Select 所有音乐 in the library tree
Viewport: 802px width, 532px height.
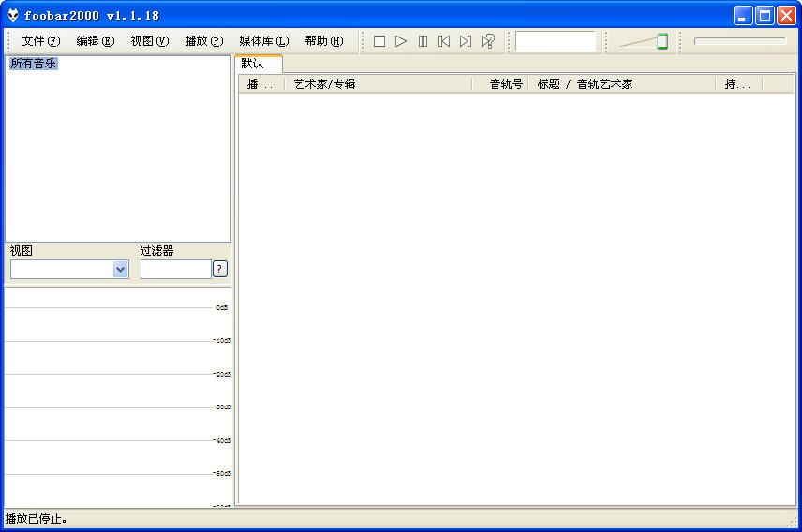pyautogui.click(x=33, y=64)
